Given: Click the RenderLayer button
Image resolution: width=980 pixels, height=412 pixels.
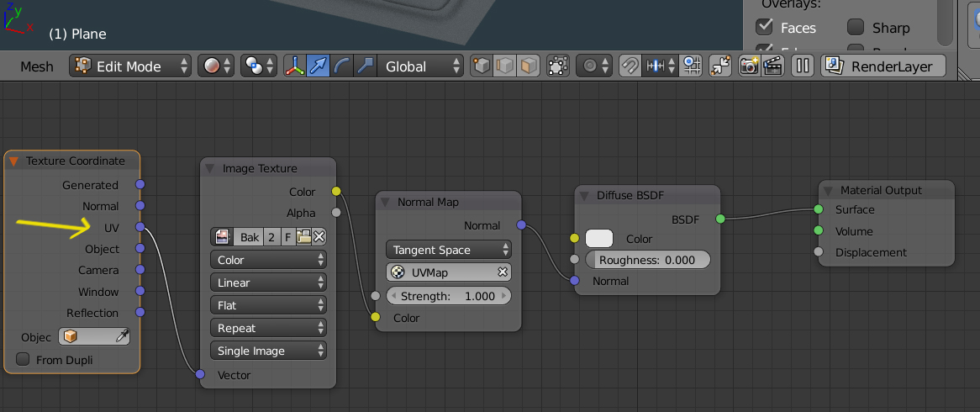Looking at the screenshot, I should click(883, 66).
